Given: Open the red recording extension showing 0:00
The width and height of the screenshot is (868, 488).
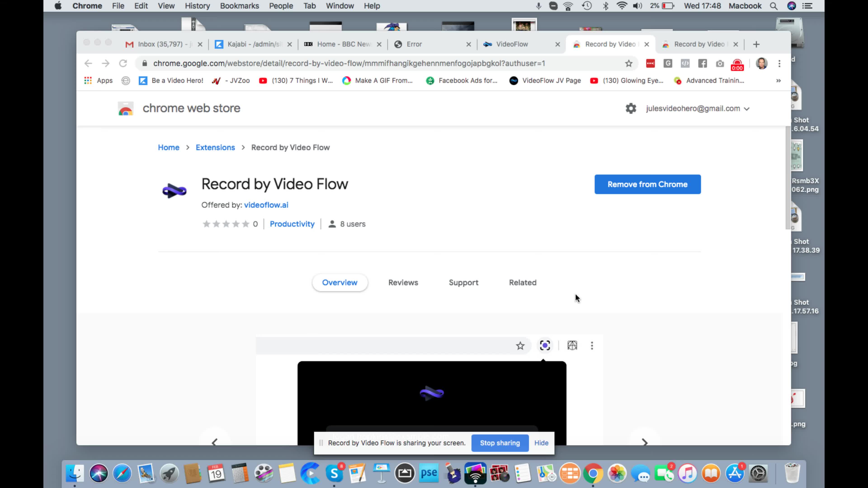Looking at the screenshot, I should pos(737,64).
